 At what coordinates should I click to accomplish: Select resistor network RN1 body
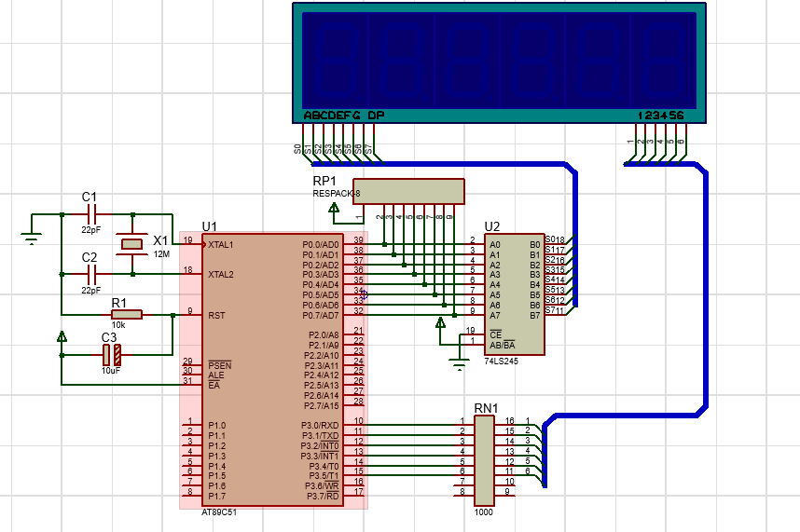484,460
